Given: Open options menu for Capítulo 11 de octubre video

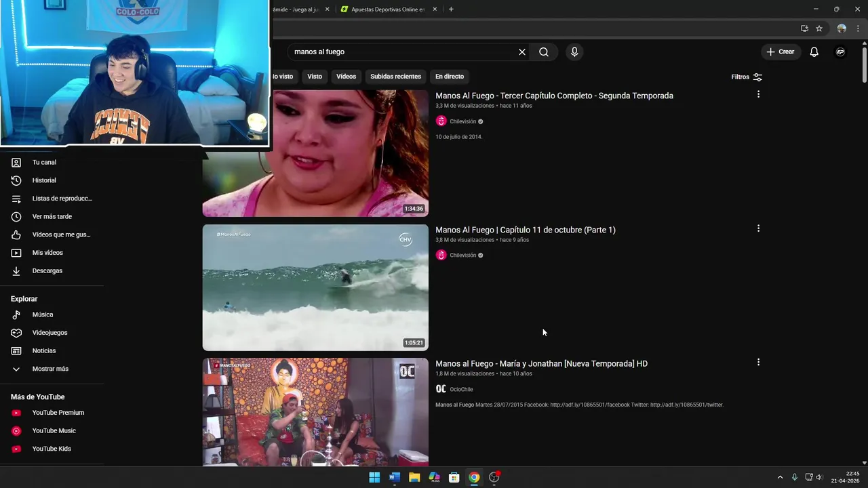Looking at the screenshot, I should (758, 228).
